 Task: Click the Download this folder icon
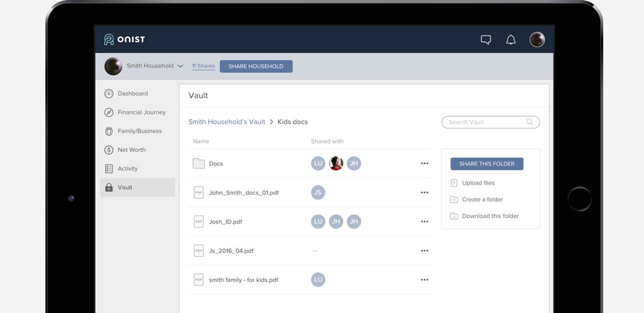454,216
